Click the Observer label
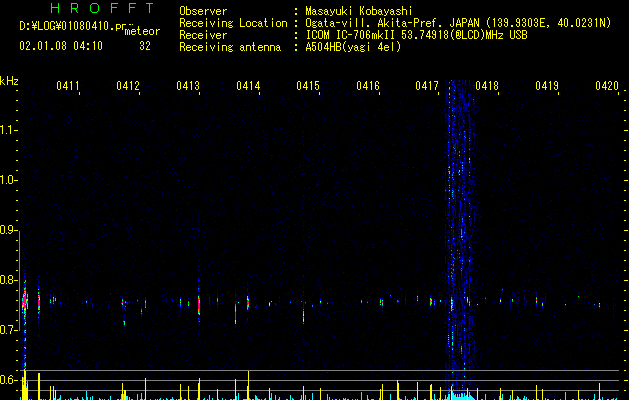Screen dimensions: 629x400 coord(203,11)
